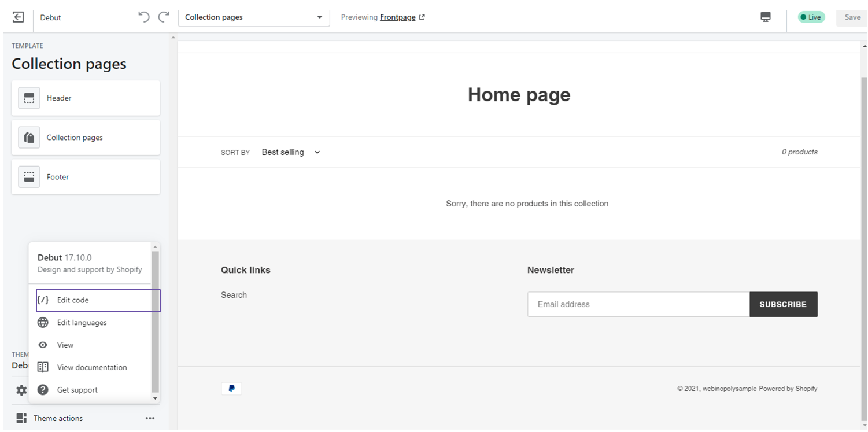Open the Best selling sort dropdown
The image size is (868, 432).
pyautogui.click(x=290, y=152)
